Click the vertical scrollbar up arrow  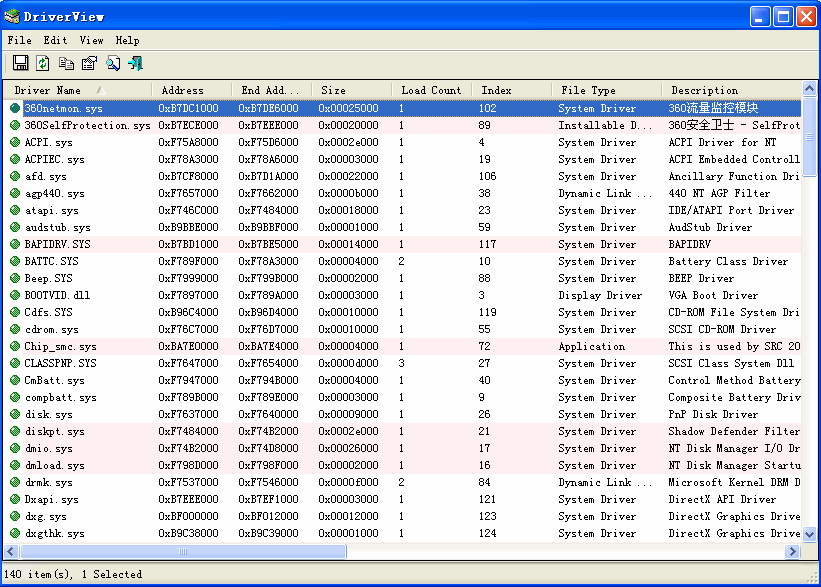coord(809,88)
